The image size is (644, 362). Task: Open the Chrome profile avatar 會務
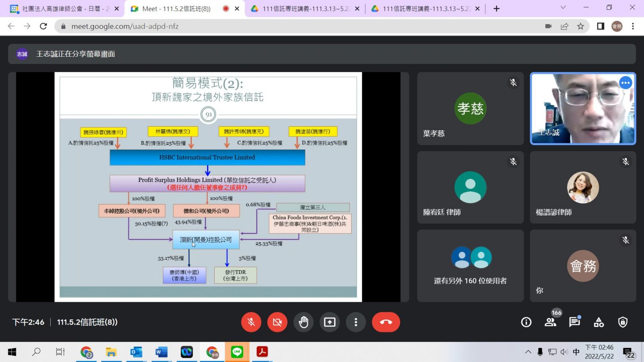coord(617,26)
